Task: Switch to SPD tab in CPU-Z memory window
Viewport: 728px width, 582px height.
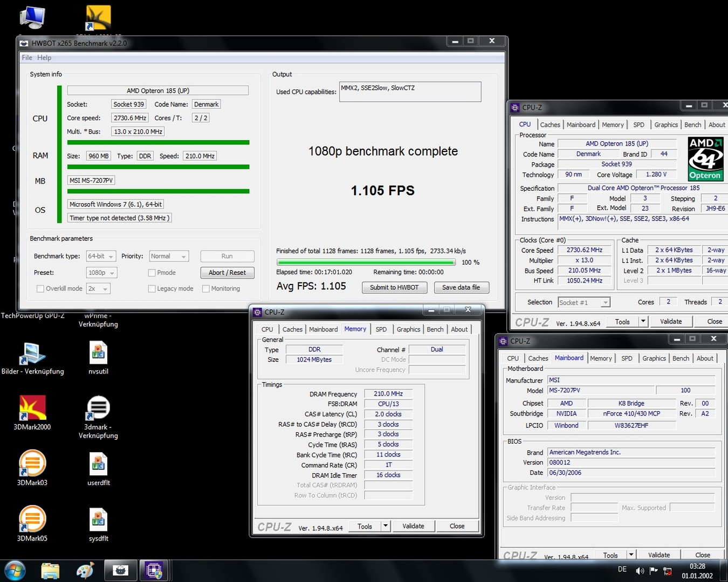Action: click(x=381, y=329)
